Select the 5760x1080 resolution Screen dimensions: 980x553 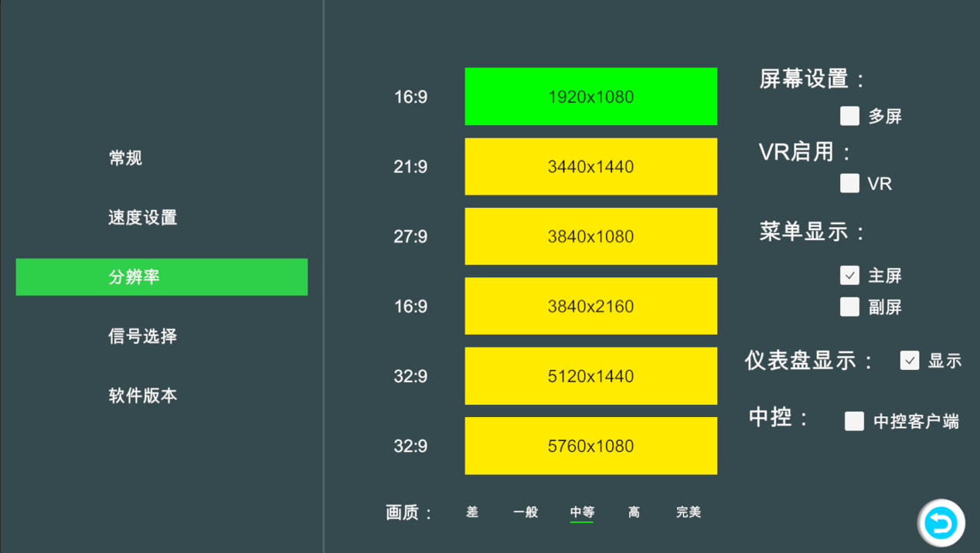(x=590, y=446)
